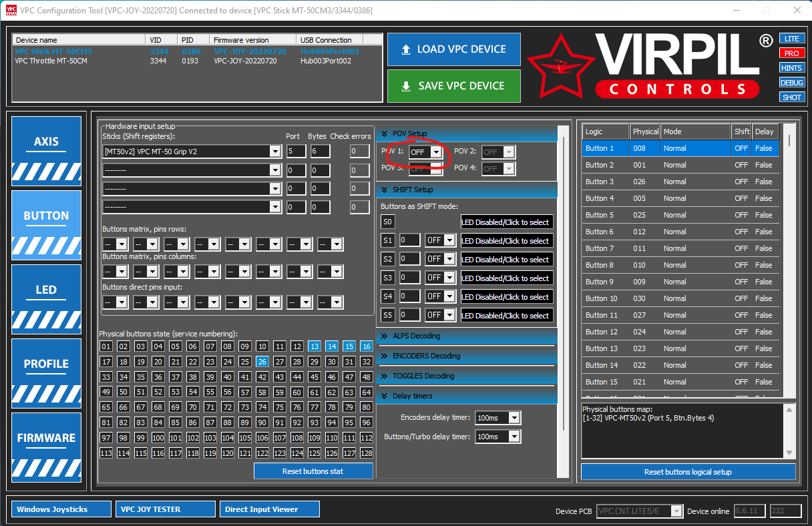Toggle the DEBUG option
Image resolution: width=812 pixels, height=526 pixels.
coord(792,83)
